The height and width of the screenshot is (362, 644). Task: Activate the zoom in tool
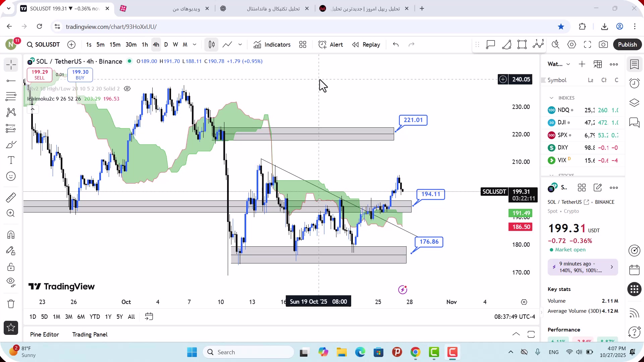(11, 213)
